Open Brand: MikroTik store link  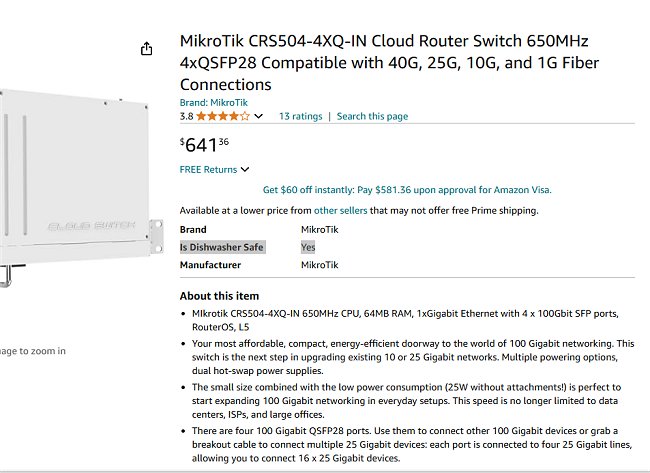[x=213, y=102]
